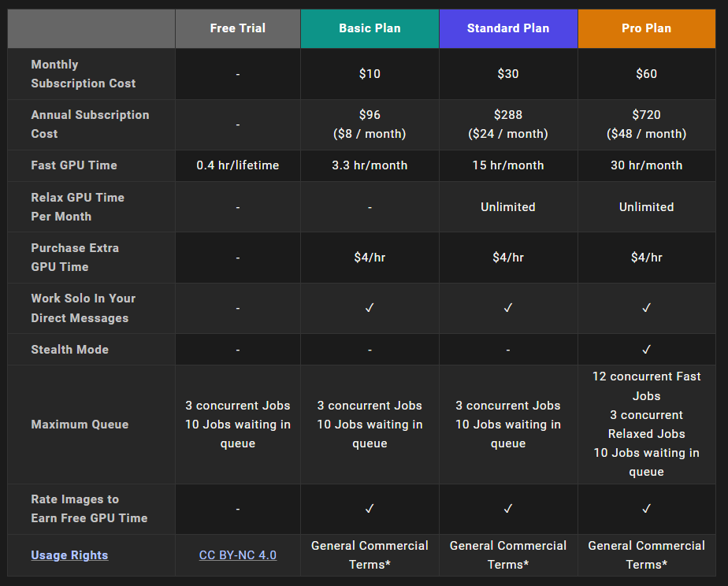Click the Work Solo checkmark under Standard Plan

click(508, 308)
